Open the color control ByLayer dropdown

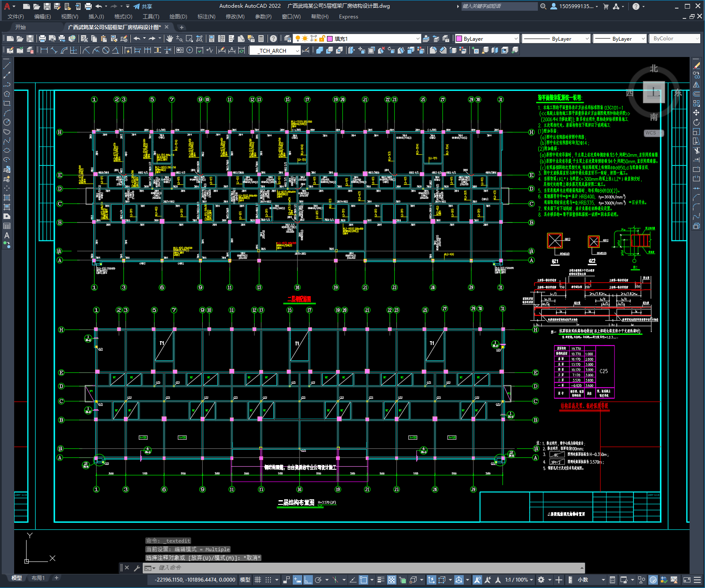pos(487,39)
